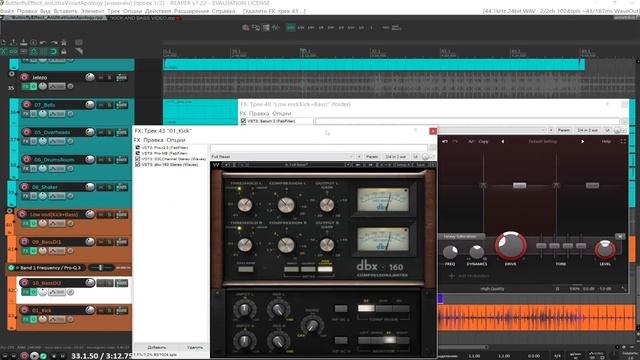Open FX button on 10_BassDI2 track
Image resolution: width=640 pixels, height=360 pixels.
(x=26, y=292)
